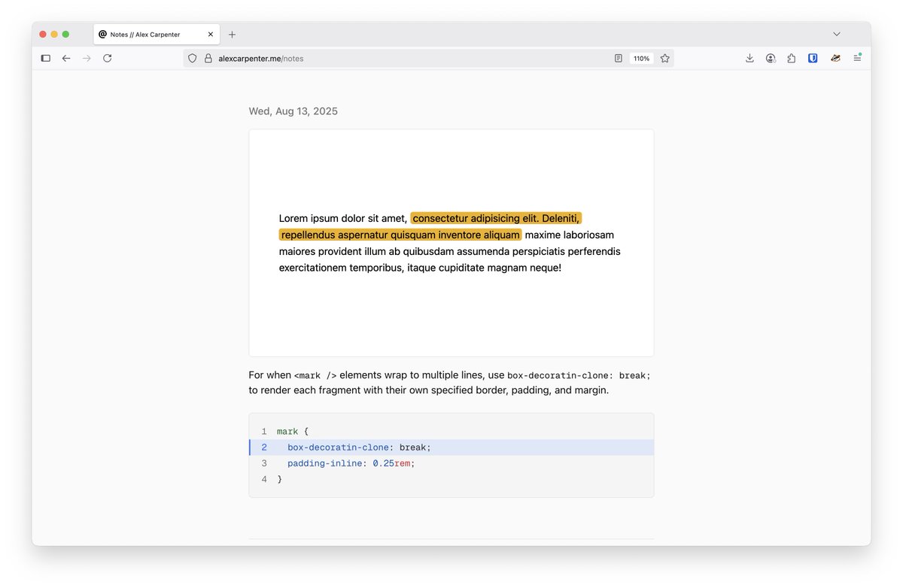Click the fox mask extension icon
The height and width of the screenshot is (588, 903).
pyautogui.click(x=835, y=58)
